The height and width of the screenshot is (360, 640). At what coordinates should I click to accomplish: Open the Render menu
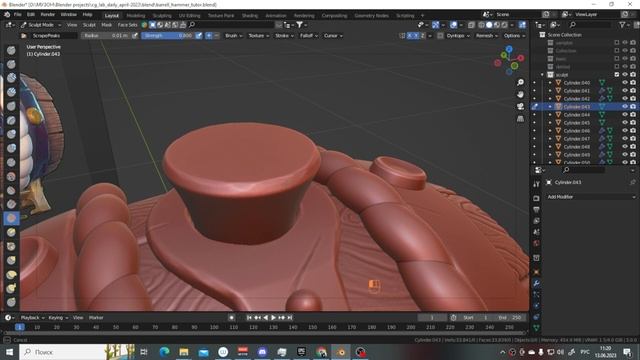[x=48, y=15]
